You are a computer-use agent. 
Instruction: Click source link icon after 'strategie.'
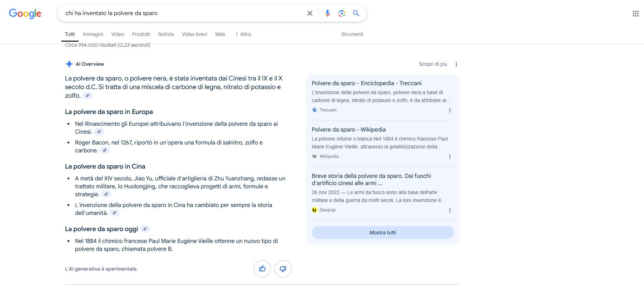(x=106, y=194)
